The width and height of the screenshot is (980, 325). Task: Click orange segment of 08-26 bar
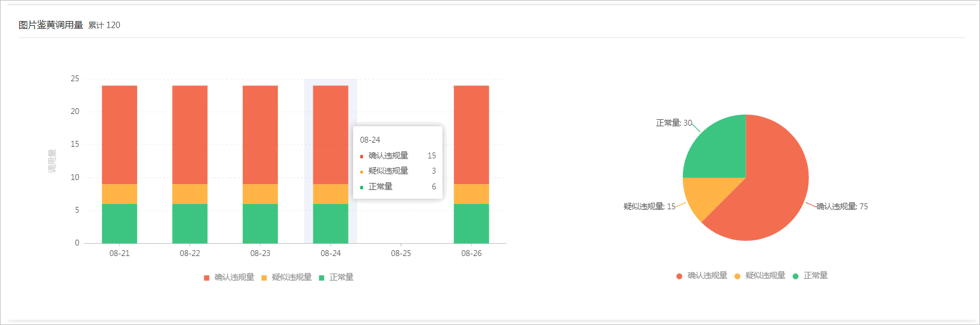(x=472, y=194)
